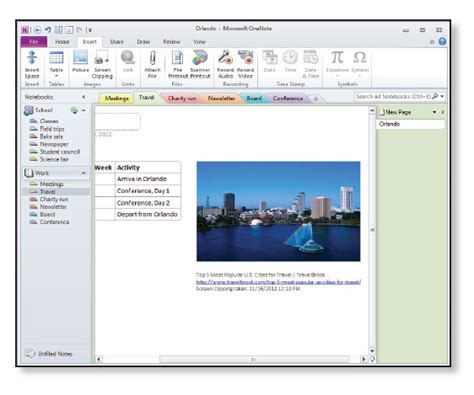Open the New Page dropdown arrow
The width and height of the screenshot is (474, 395).
[435, 112]
